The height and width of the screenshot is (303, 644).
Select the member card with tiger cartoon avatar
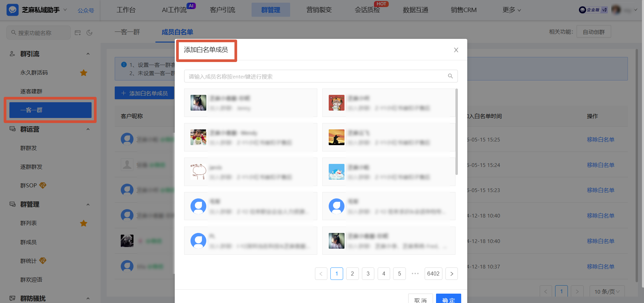coord(389,103)
